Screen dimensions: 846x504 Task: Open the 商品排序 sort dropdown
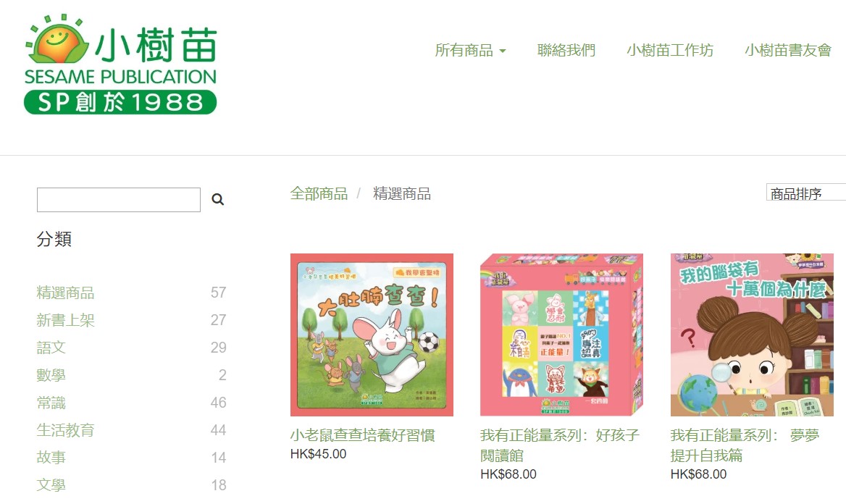(806, 193)
